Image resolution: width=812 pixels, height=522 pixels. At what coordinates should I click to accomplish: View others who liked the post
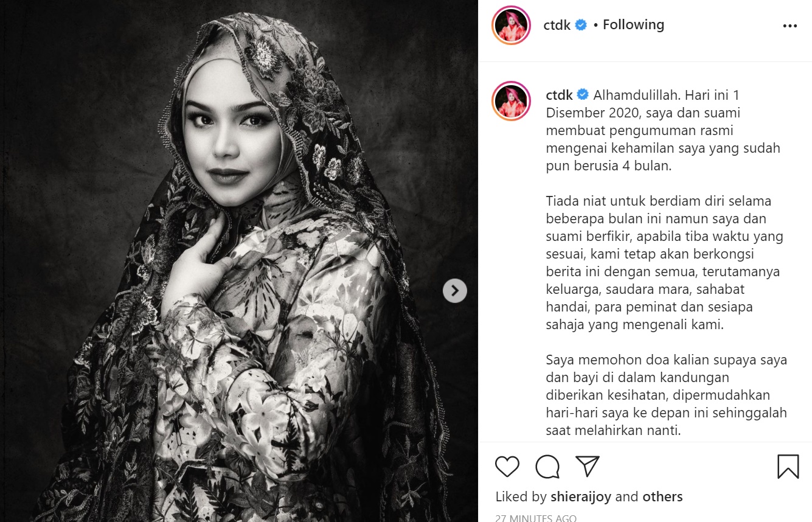(x=662, y=496)
